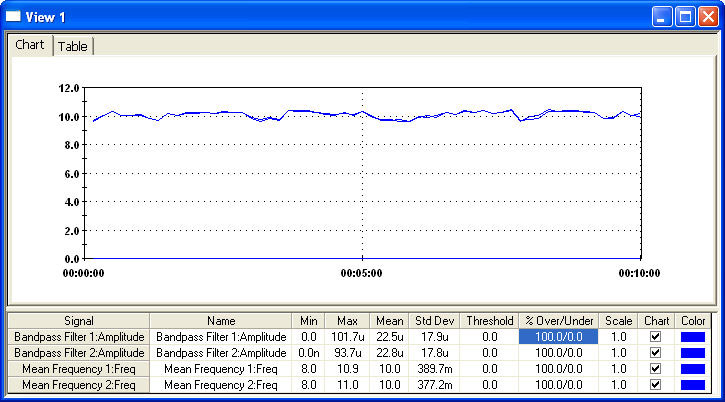Toggle Chart checkbox for Mean Frequency 1:Freq
Viewport: 725px width, 402px height.
[x=655, y=369]
